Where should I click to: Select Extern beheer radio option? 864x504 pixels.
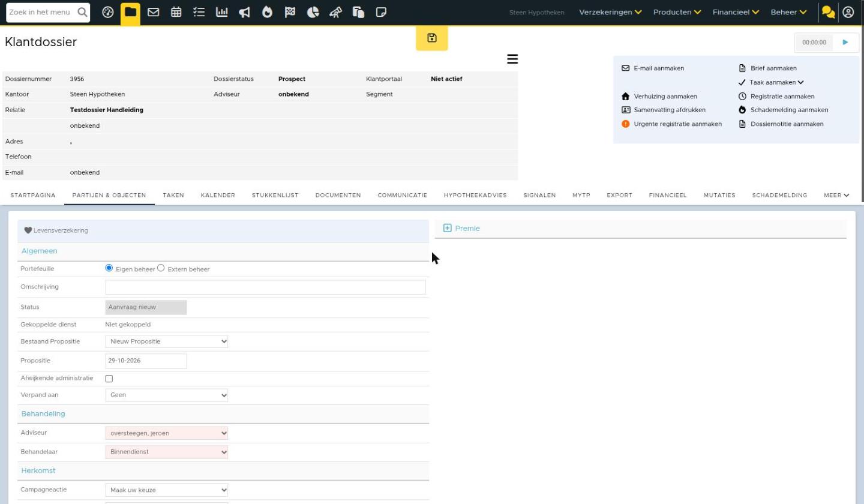point(161,268)
